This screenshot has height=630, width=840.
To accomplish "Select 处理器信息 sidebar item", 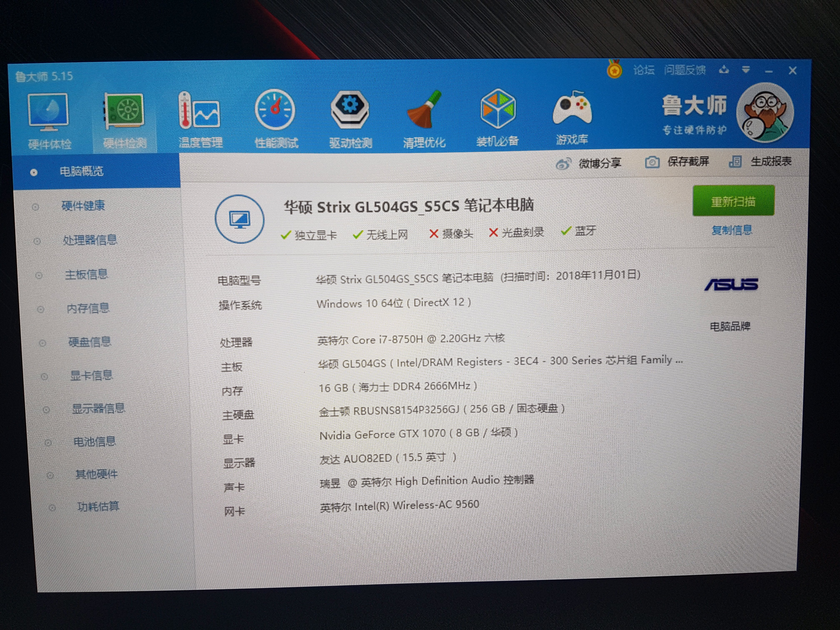I will (90, 240).
